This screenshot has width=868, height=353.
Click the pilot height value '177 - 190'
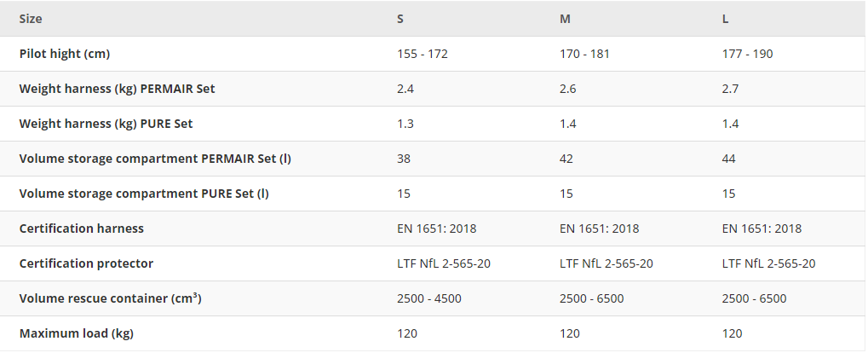pyautogui.click(x=747, y=54)
